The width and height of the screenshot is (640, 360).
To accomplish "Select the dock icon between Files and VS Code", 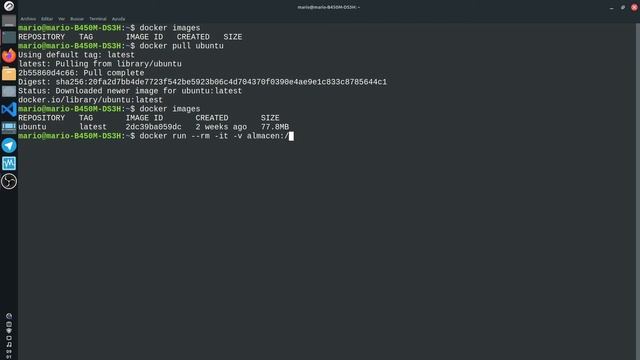I will coord(9,91).
